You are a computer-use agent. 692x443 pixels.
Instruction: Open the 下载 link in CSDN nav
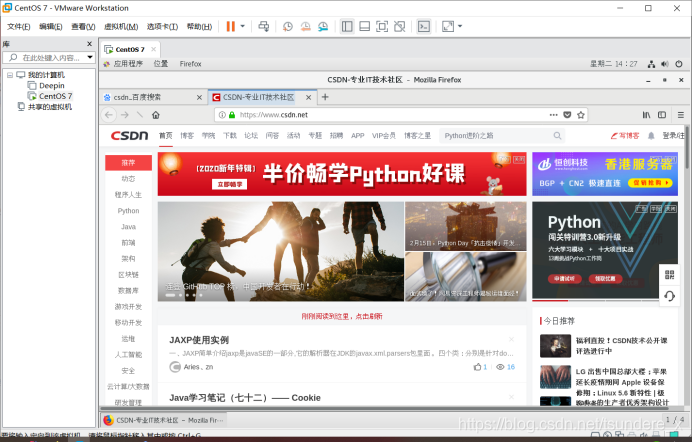click(229, 136)
